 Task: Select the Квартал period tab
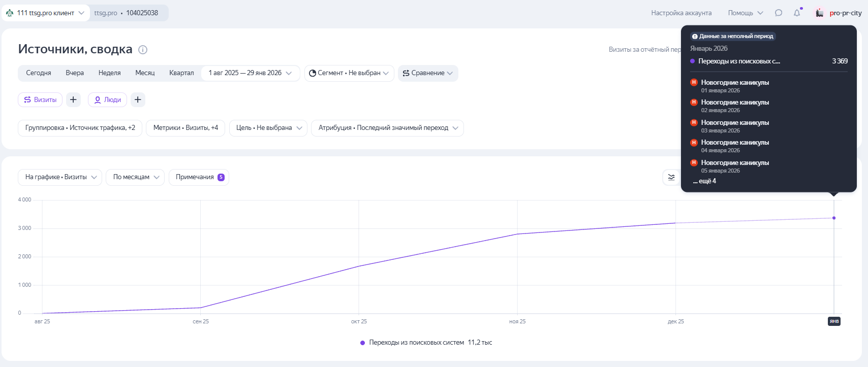coord(181,73)
